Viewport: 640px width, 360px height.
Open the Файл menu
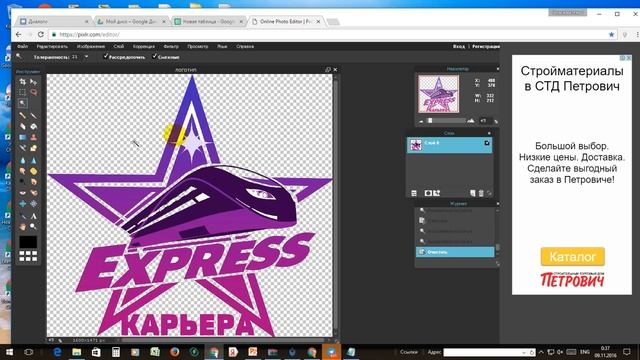coord(22,47)
